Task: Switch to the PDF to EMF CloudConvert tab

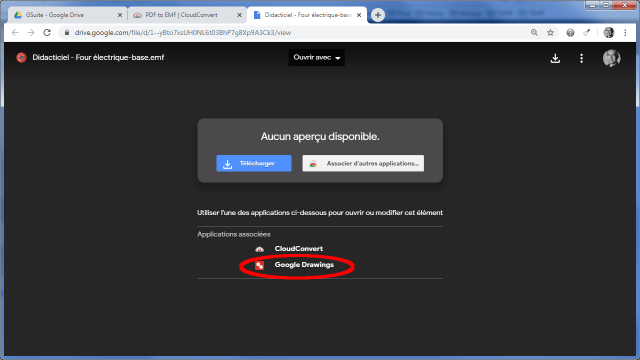Action: (x=187, y=15)
